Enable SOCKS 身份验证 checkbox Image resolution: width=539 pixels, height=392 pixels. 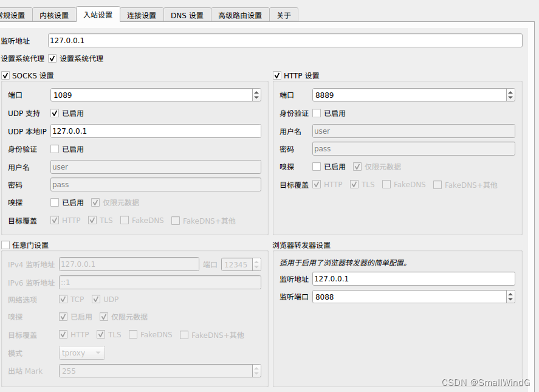[55, 149]
